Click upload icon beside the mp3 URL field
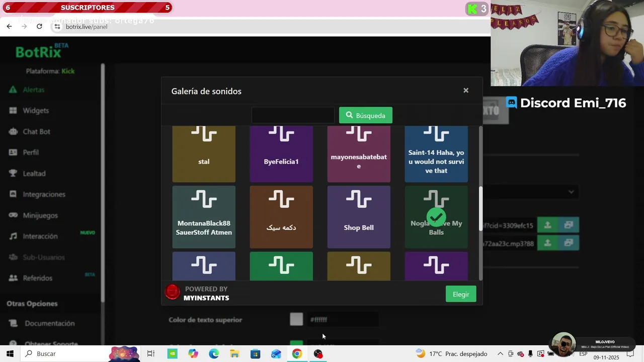Screen dimensions: 644x362 [x=547, y=243]
